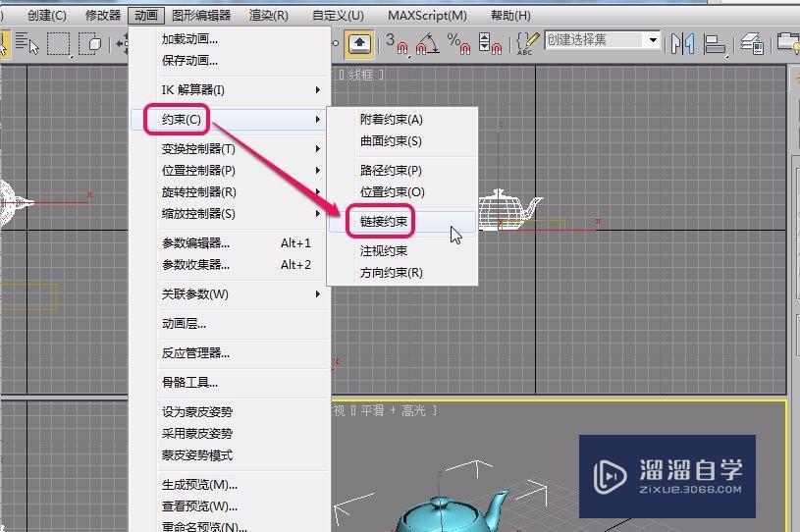Select 位置约束(O) in submenu
800x532 pixels.
(402, 192)
